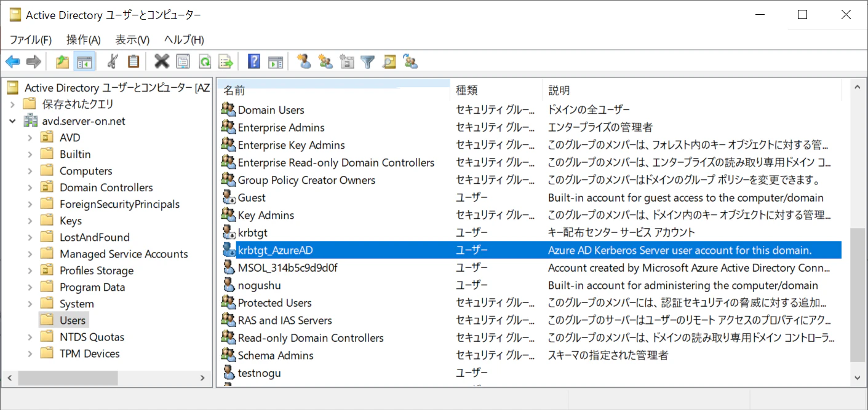Expand the Domain Controllers tree node
868x410 pixels.
[30, 187]
